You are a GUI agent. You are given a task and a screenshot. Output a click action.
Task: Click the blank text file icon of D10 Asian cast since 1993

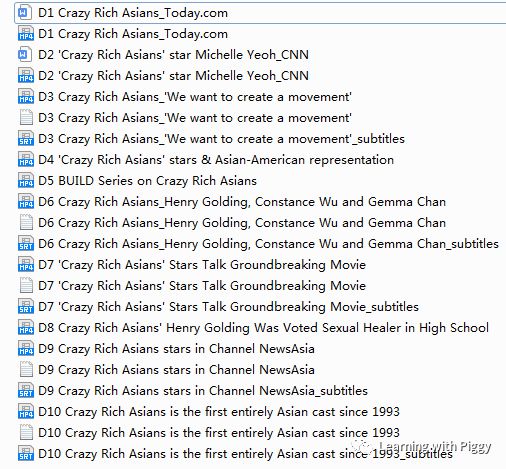point(26,433)
